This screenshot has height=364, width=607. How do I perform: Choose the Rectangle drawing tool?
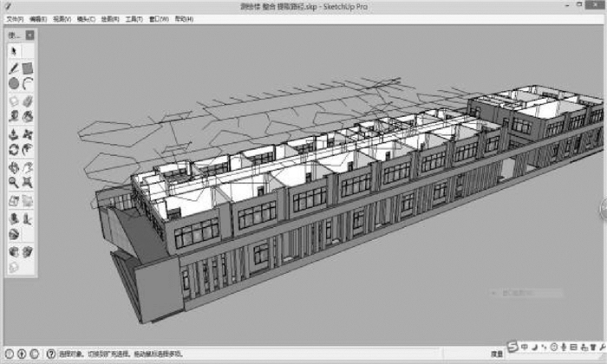(27, 68)
